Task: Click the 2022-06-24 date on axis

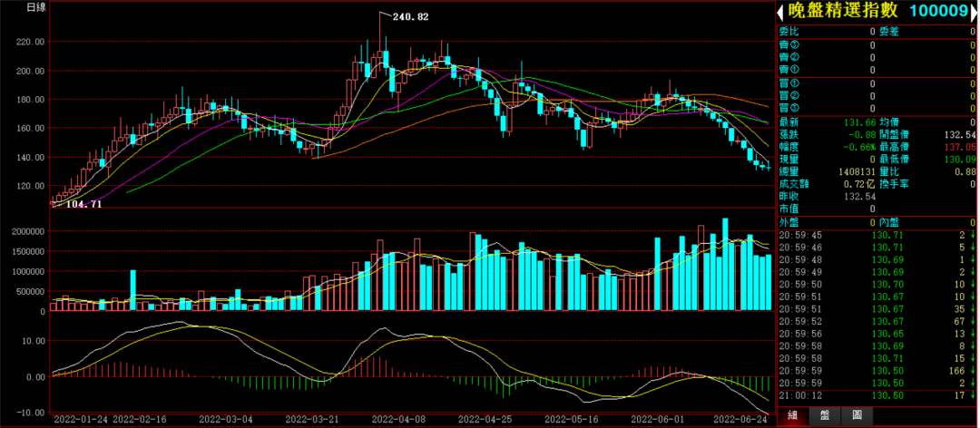Action: pyautogui.click(x=741, y=419)
